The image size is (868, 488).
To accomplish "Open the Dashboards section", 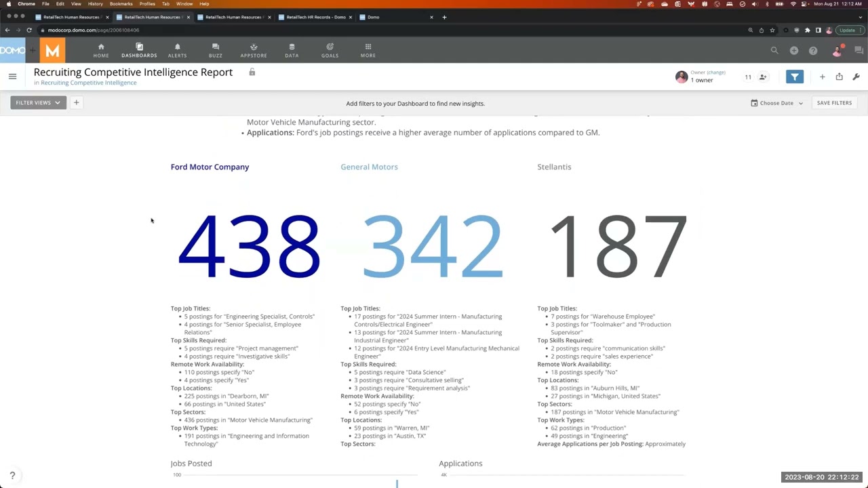I will click(139, 50).
